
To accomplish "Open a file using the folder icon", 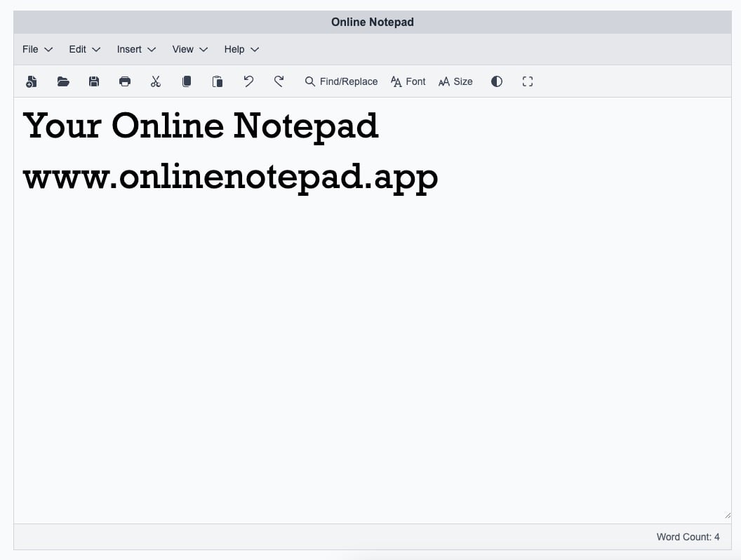I will pos(63,81).
